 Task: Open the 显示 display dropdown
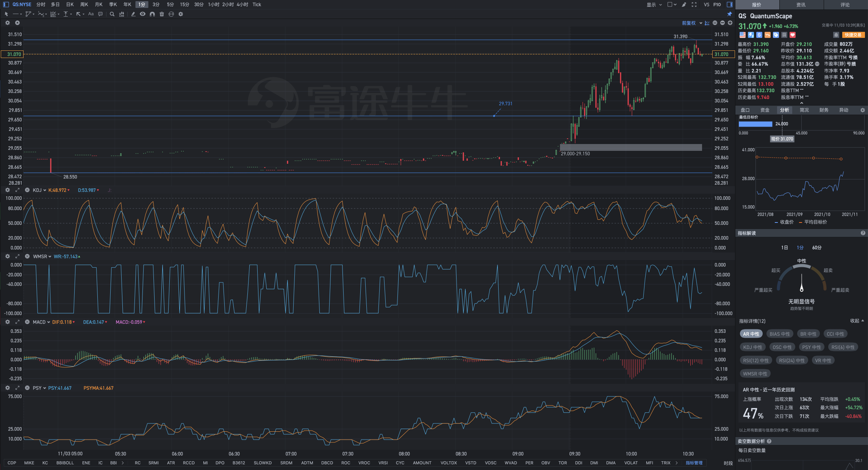[x=654, y=5]
